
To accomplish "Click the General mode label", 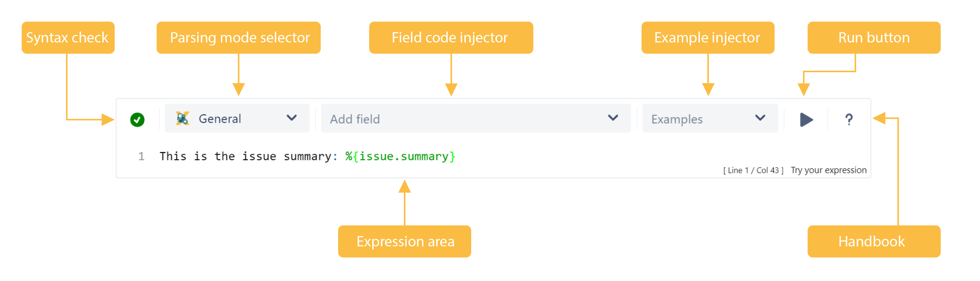I will tap(220, 119).
